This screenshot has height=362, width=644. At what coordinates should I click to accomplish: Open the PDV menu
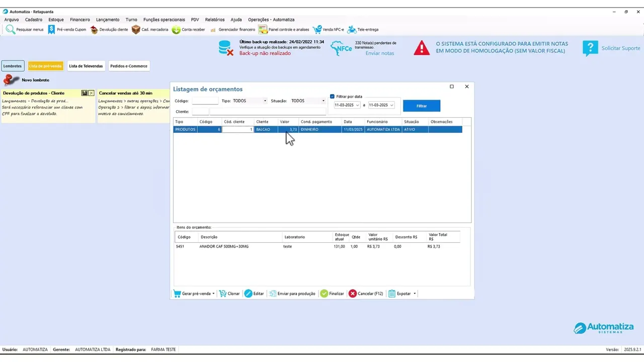tap(195, 20)
